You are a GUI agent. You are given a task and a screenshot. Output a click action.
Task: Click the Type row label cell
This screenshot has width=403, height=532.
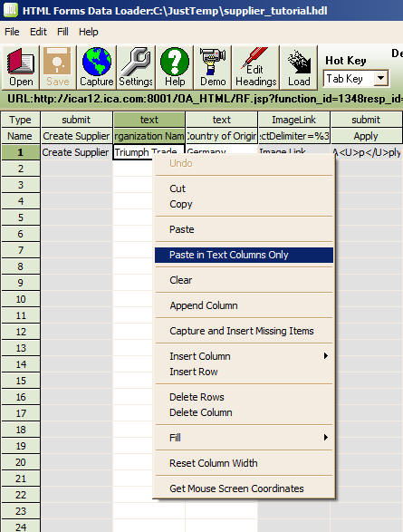(x=21, y=120)
